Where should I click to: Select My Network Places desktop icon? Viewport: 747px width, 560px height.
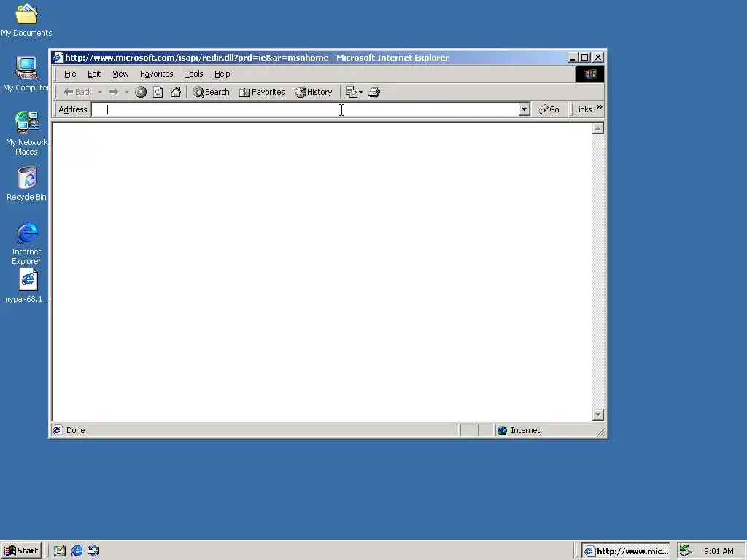pos(26,133)
